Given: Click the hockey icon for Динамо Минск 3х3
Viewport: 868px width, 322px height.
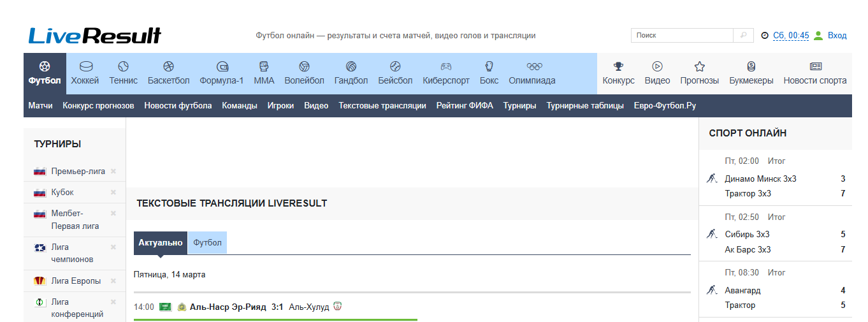Looking at the screenshot, I should point(712,179).
